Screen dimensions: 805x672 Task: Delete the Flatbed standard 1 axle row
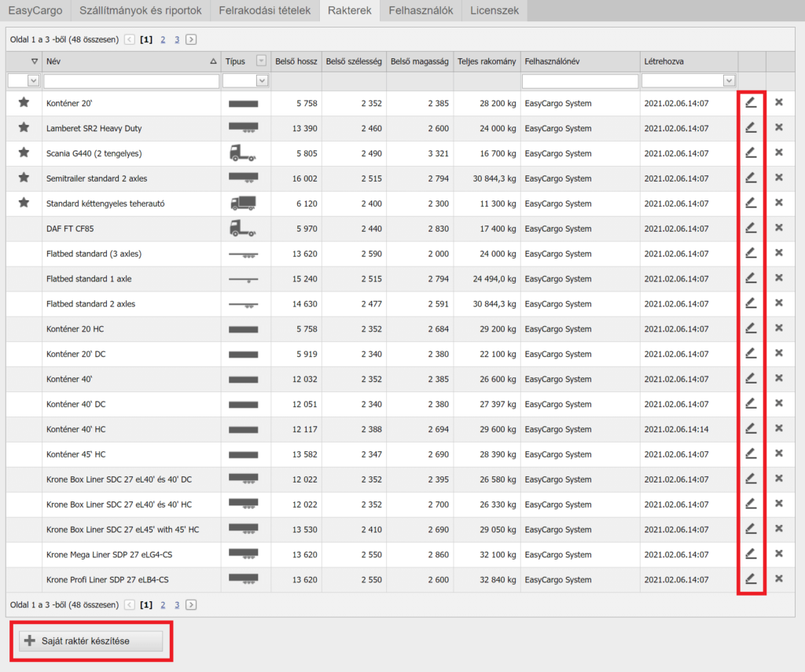tap(779, 277)
